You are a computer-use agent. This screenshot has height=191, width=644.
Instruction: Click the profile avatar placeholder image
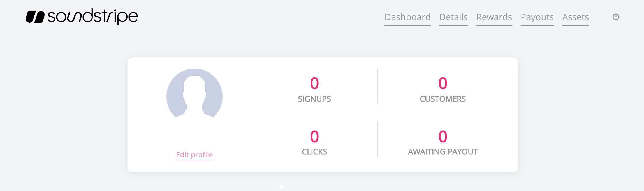click(194, 93)
